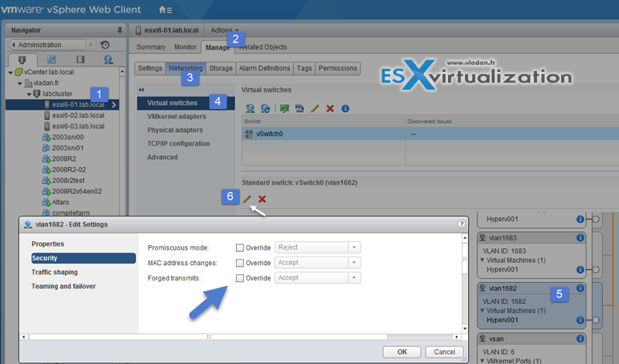Click the refresh network icon in toolbar
Screen dimensions: 619x364
265,108
